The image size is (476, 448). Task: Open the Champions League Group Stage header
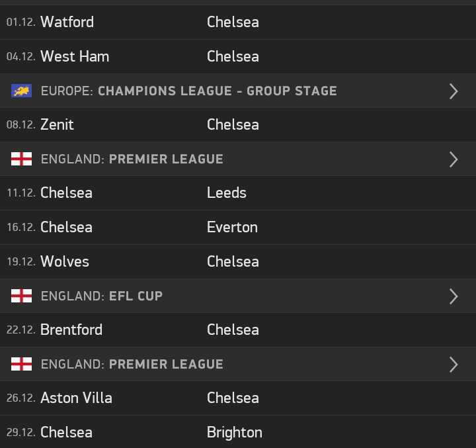(x=238, y=91)
